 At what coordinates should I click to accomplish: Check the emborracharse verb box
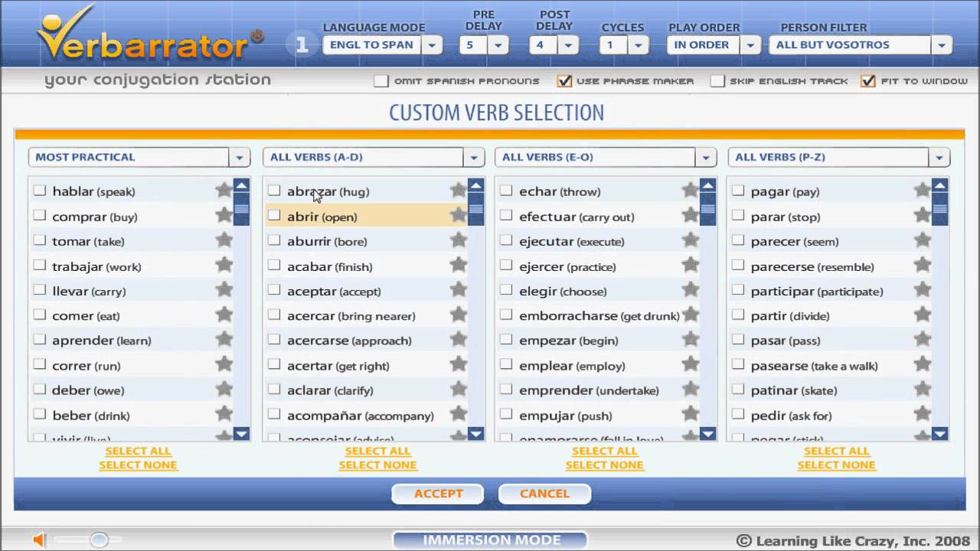(506, 315)
